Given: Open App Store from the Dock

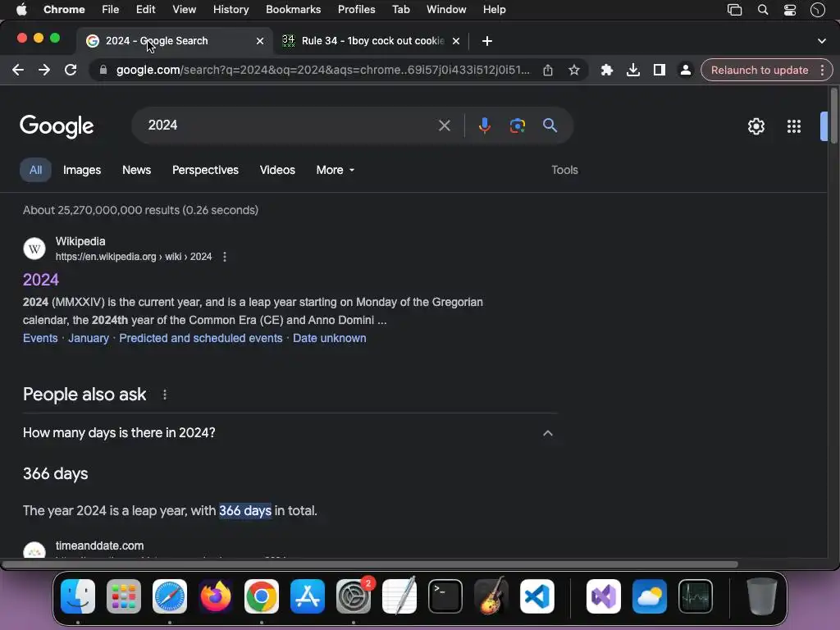Looking at the screenshot, I should coord(308,596).
